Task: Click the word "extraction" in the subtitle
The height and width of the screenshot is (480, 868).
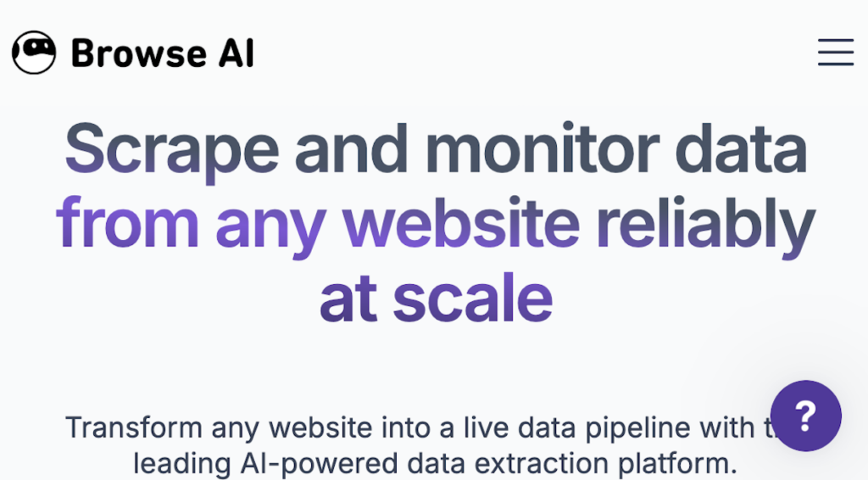Action: click(x=525, y=464)
